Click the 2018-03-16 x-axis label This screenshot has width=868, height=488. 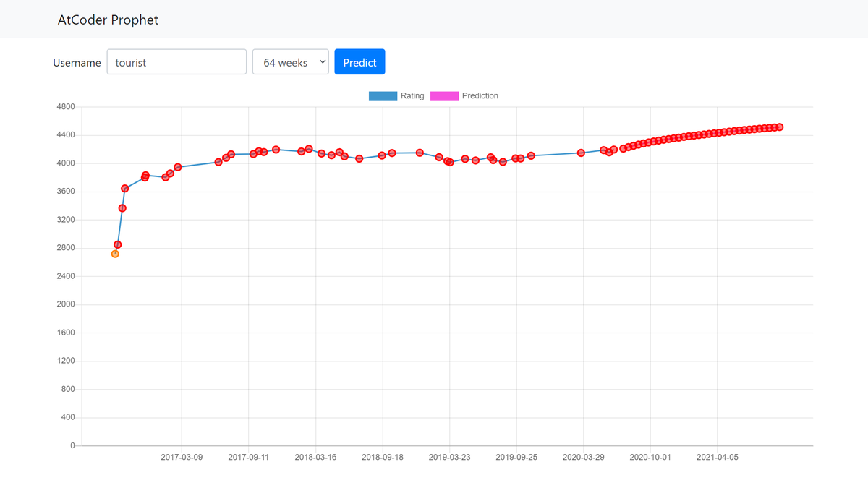(315, 457)
